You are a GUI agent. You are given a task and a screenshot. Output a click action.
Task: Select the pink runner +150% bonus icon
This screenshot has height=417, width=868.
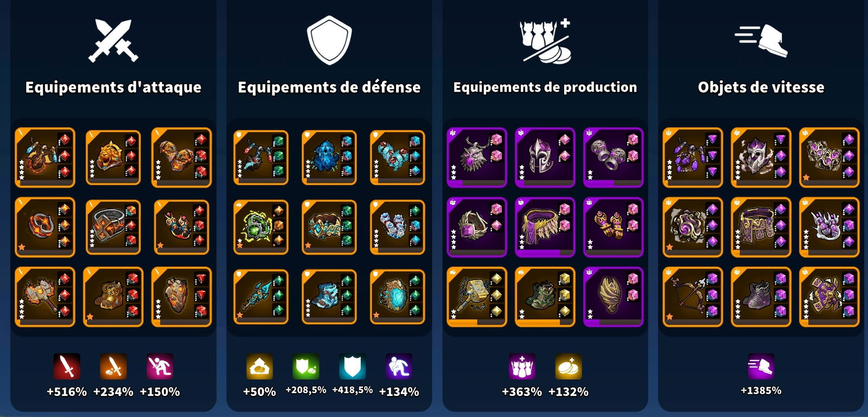coord(160,367)
